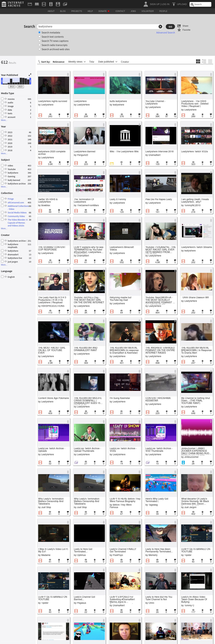Open the BLOG menu item

pyautogui.click(x=63, y=11)
